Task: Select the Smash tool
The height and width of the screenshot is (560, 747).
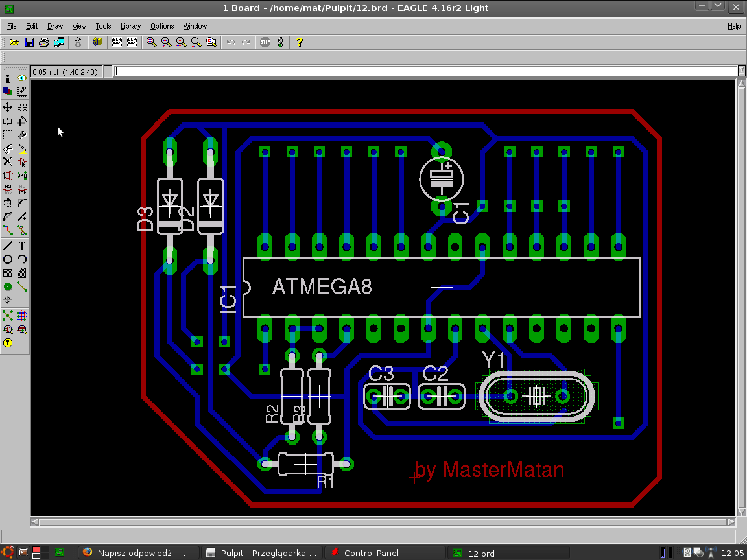Action: point(8,204)
